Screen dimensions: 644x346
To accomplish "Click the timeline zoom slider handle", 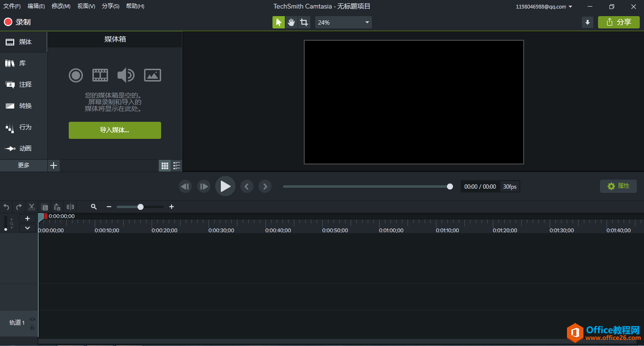I will (140, 207).
